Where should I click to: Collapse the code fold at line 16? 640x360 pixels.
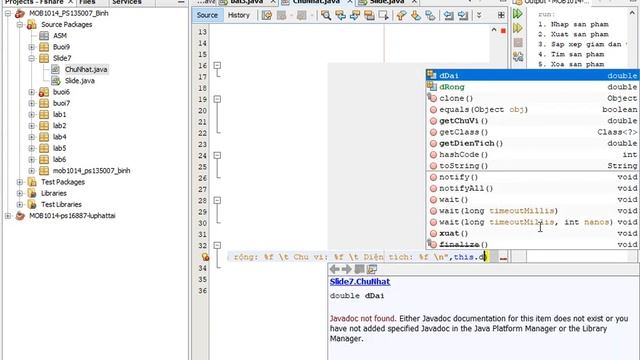pos(218,65)
